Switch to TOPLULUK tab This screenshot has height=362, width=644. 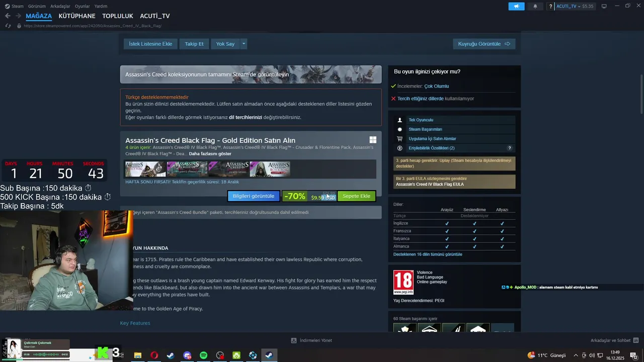point(118,16)
